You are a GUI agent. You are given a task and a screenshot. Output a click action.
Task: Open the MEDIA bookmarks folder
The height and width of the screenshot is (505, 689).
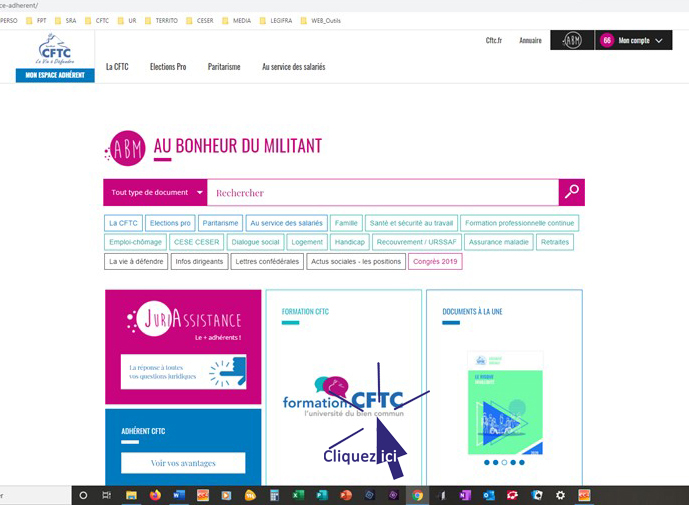(x=236, y=21)
